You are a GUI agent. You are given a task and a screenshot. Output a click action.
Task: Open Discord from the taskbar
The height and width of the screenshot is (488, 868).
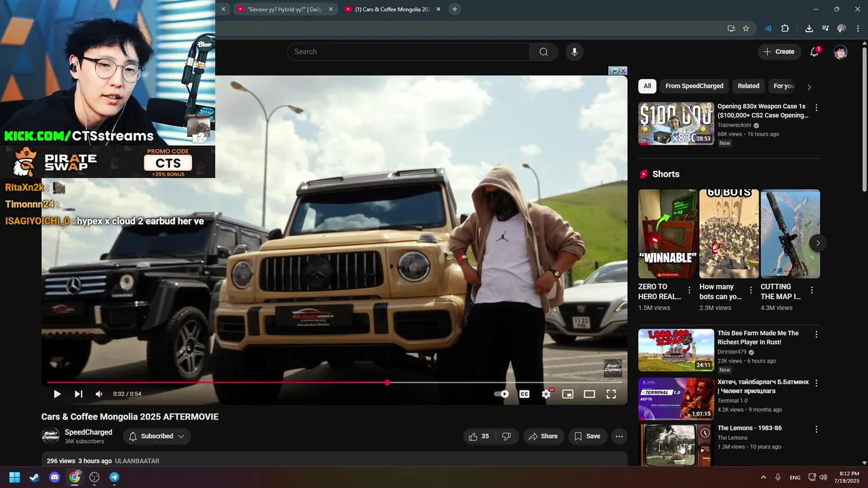coord(54,477)
